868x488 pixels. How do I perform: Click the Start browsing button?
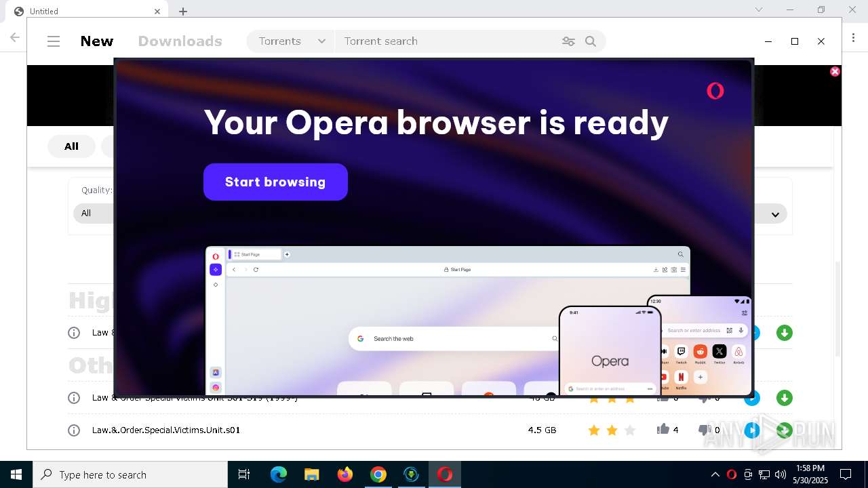pos(275,182)
